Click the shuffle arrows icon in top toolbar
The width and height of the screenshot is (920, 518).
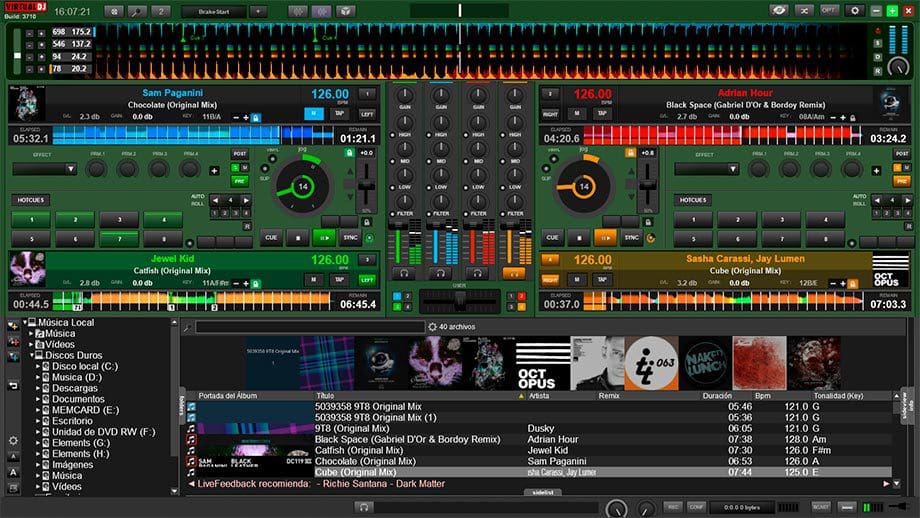804,11
